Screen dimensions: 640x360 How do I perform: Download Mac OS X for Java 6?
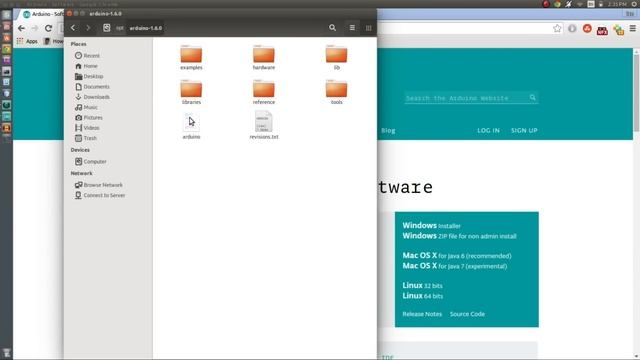(457, 256)
